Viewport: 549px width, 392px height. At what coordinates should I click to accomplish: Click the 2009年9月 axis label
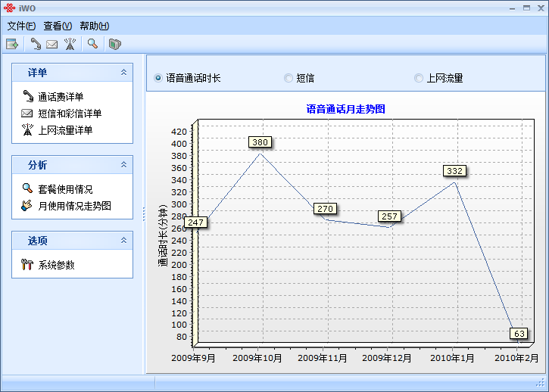(193, 358)
